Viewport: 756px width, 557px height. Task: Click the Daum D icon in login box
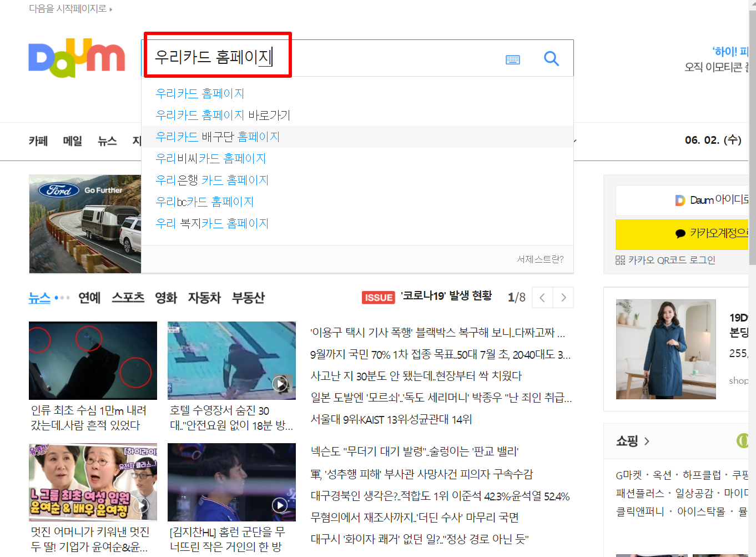point(680,200)
